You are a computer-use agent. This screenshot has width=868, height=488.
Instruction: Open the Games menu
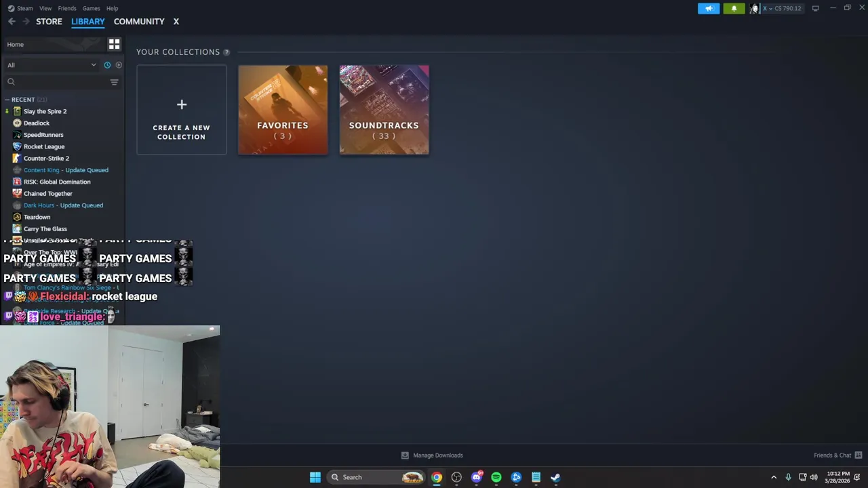(x=91, y=8)
